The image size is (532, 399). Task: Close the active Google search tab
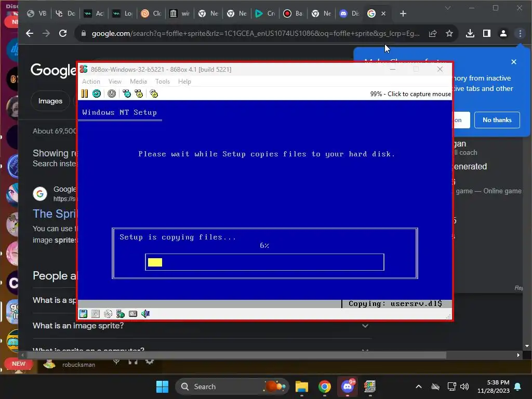point(383,14)
